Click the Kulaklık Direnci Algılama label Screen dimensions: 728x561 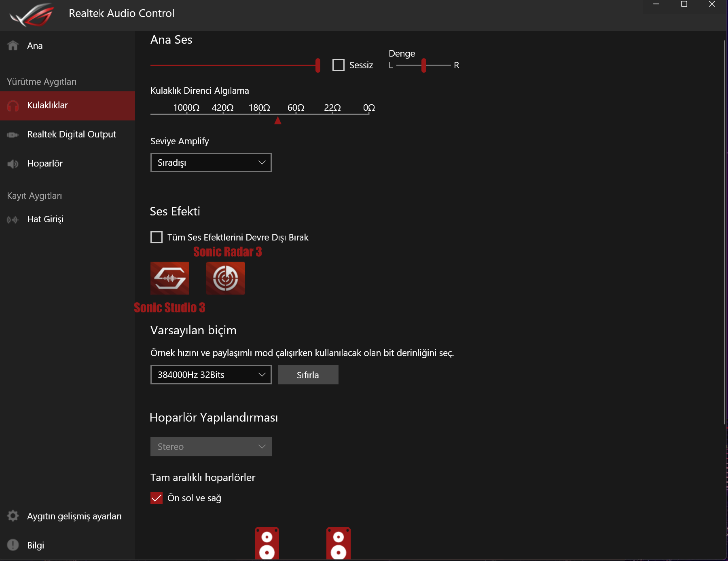(200, 91)
